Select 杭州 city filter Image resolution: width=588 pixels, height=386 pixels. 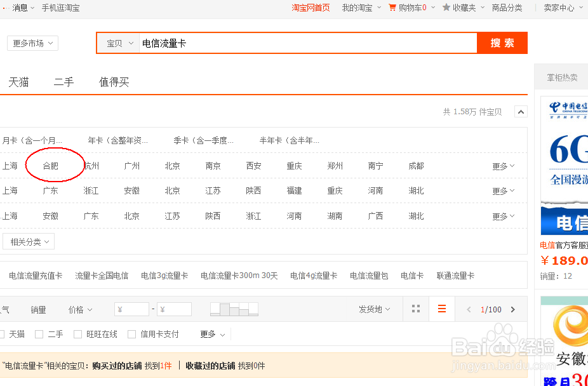[x=91, y=166]
